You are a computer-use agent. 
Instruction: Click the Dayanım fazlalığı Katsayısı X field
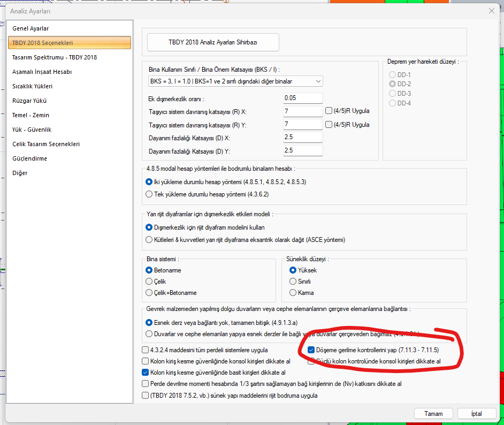point(303,138)
